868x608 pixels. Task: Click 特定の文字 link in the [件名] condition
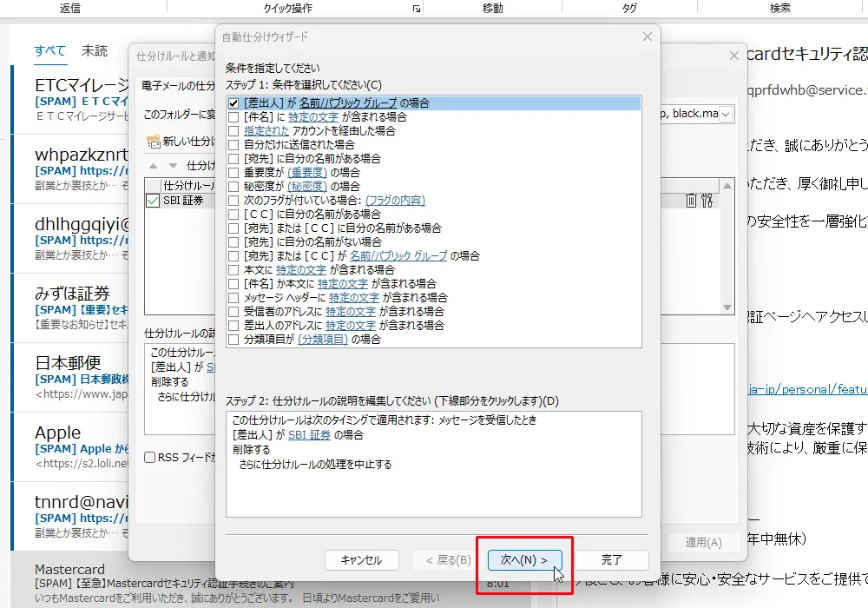pyautogui.click(x=312, y=117)
